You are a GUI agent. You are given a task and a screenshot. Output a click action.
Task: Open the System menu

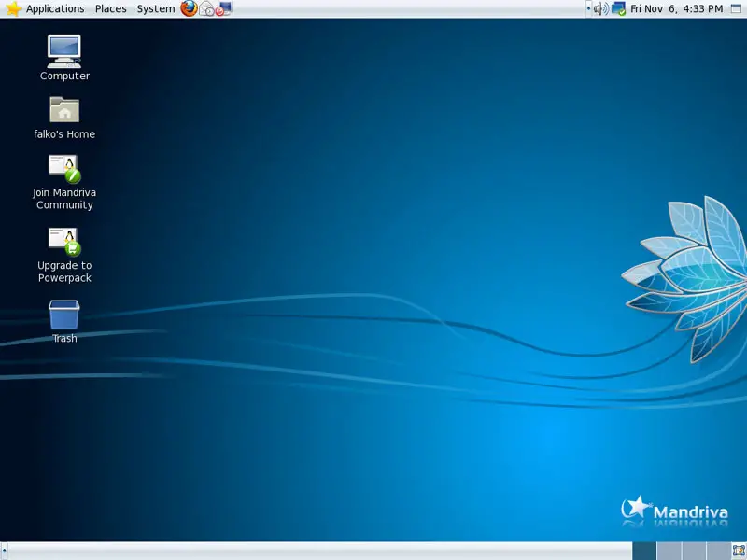point(156,8)
